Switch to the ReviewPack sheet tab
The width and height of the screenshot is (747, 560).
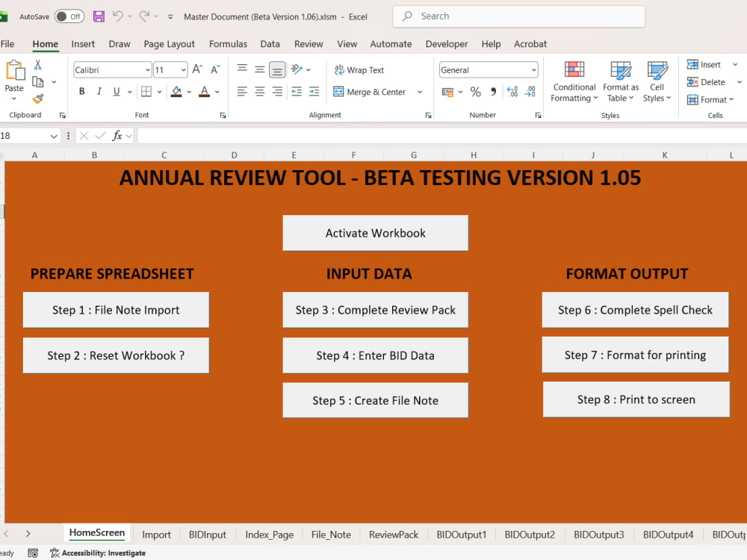(394, 535)
